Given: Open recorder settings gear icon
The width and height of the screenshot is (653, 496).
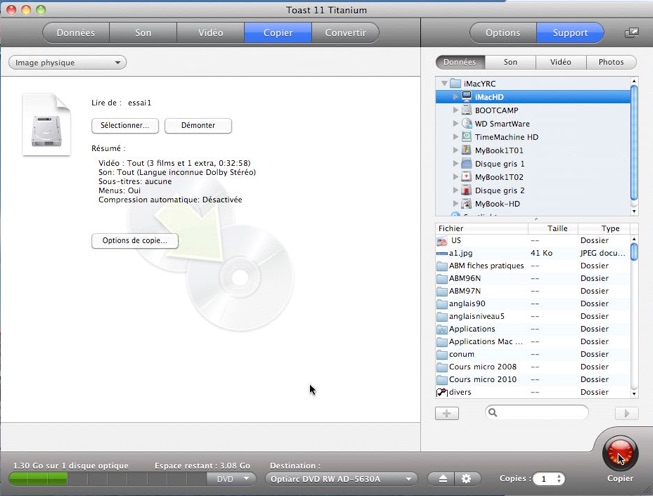Looking at the screenshot, I should tap(467, 479).
